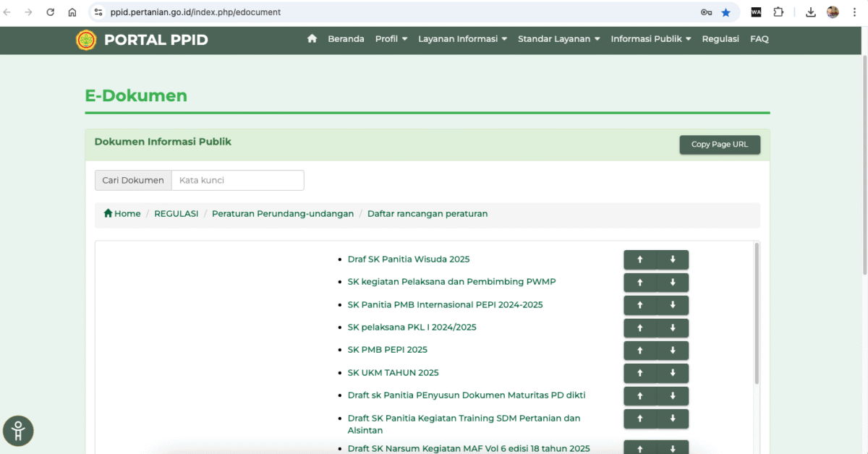Focus the Kata kunci search field
Viewport: 868px width, 454px height.
pos(237,181)
